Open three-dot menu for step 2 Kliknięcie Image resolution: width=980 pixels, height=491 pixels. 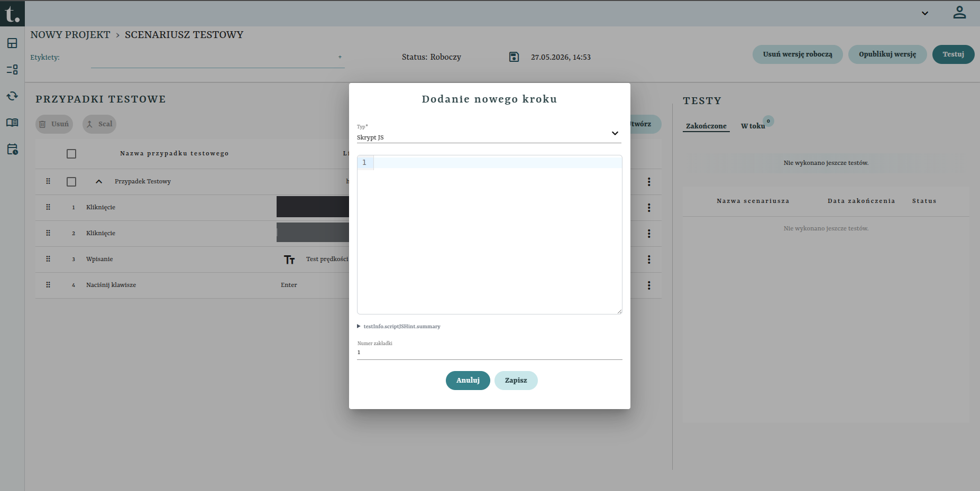point(649,234)
